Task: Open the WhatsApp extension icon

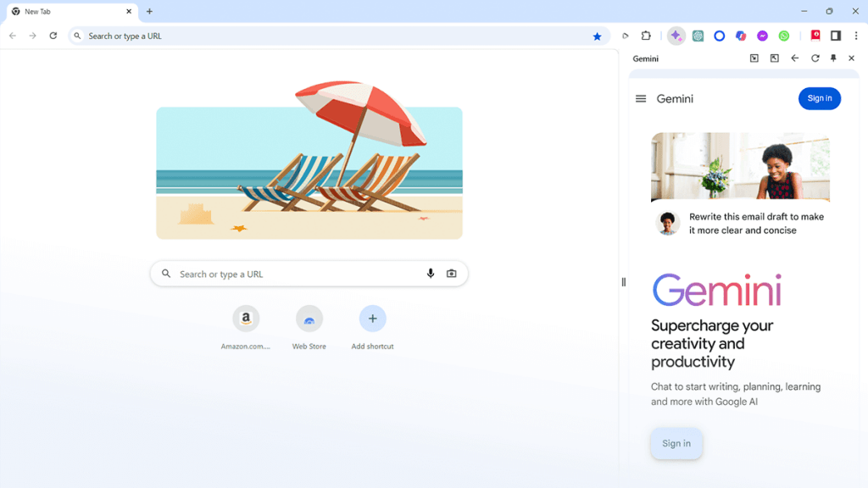Action: click(x=784, y=36)
